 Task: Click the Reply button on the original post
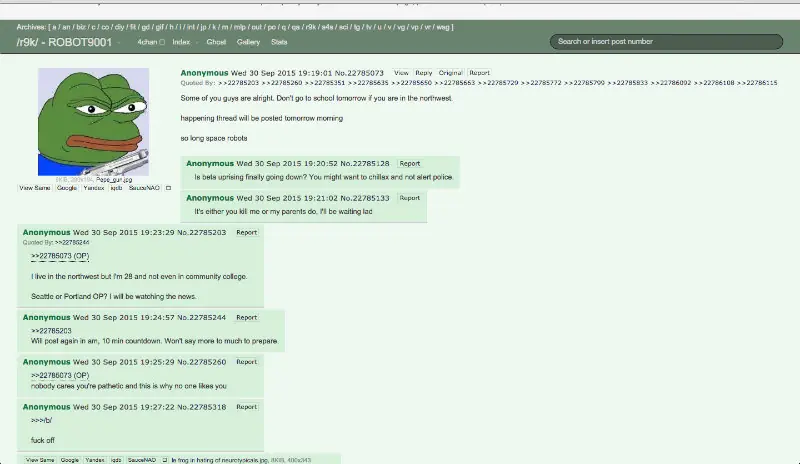pyautogui.click(x=423, y=73)
